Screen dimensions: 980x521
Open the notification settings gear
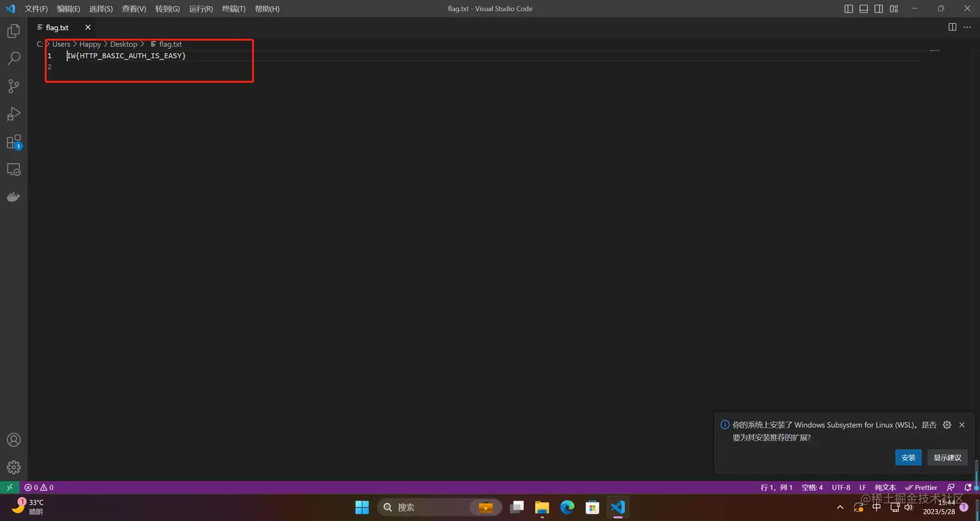947,425
